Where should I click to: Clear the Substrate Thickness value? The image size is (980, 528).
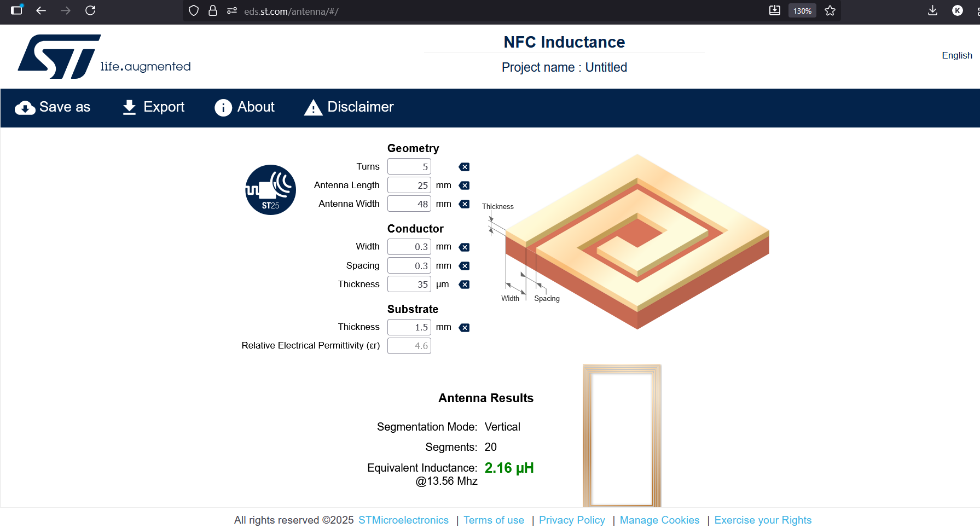tap(464, 328)
